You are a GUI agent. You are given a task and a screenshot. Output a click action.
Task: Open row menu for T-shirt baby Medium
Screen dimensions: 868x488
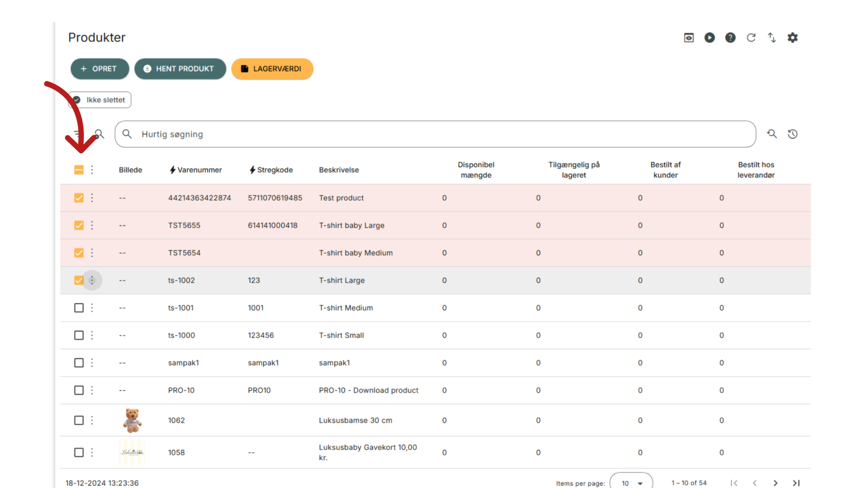(x=92, y=253)
